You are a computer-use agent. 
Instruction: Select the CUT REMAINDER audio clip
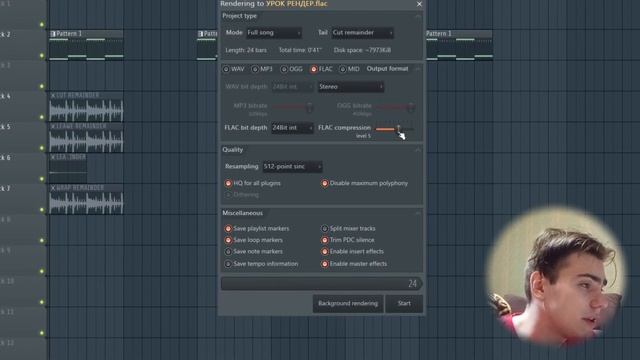coord(86,107)
